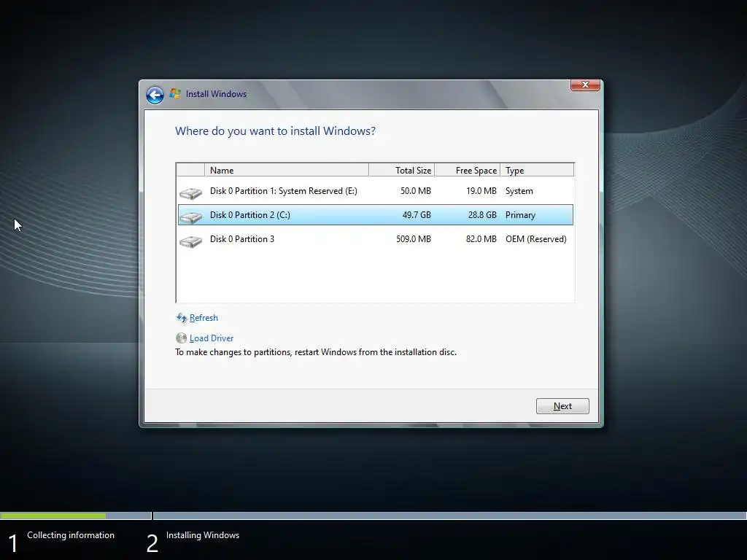Select Disk 0 Partition 1: System Reserved (E:)

pyautogui.click(x=376, y=191)
